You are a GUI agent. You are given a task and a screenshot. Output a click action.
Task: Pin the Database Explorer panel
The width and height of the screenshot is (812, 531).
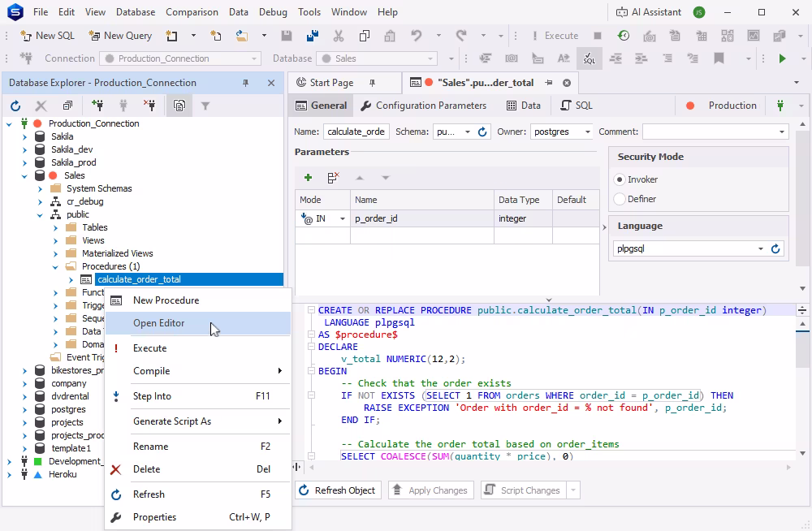245,83
